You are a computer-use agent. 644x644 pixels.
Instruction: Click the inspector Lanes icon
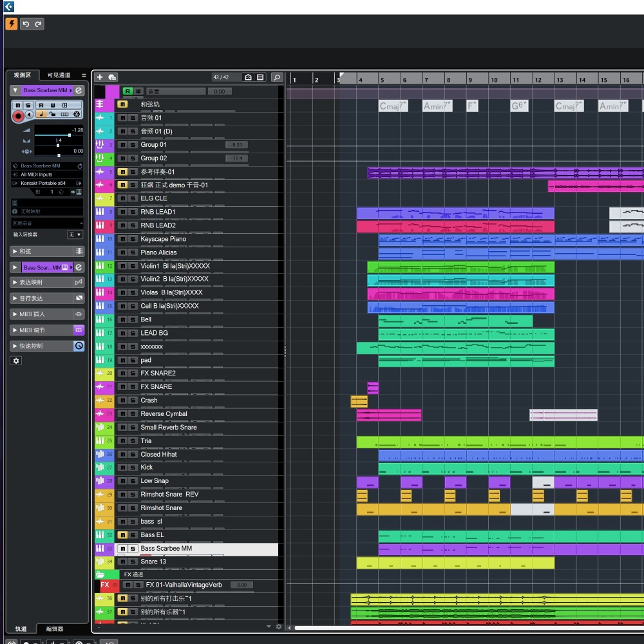click(64, 114)
